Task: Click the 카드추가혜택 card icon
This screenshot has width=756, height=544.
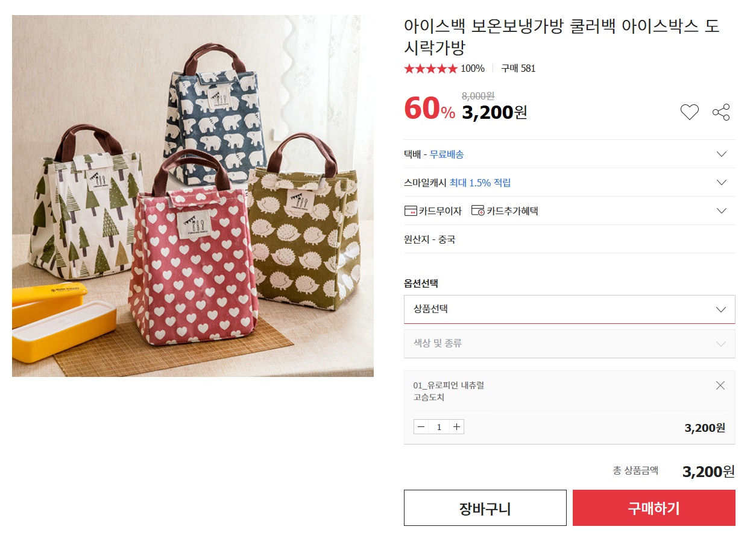Action: (x=478, y=210)
